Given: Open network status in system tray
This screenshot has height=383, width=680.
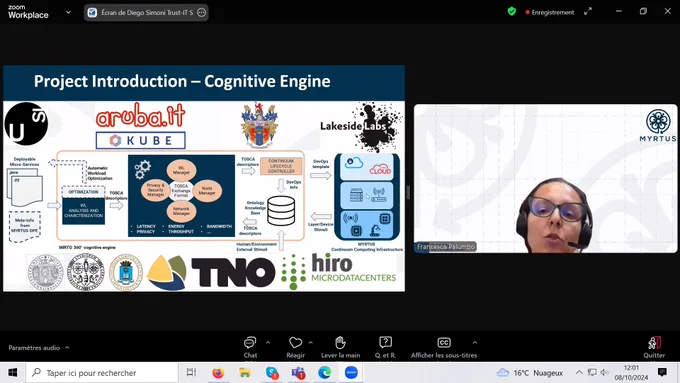Looking at the screenshot, I should (x=592, y=373).
